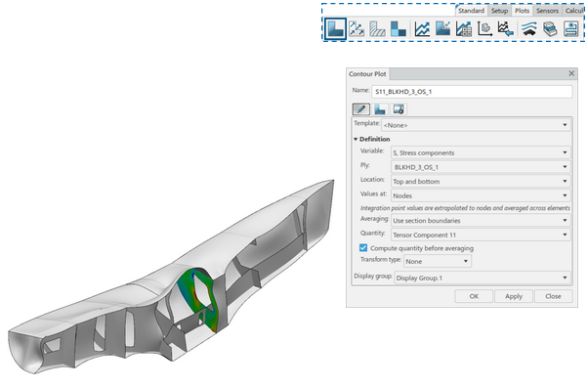
Task: Click the Name input field
Action: pos(472,92)
